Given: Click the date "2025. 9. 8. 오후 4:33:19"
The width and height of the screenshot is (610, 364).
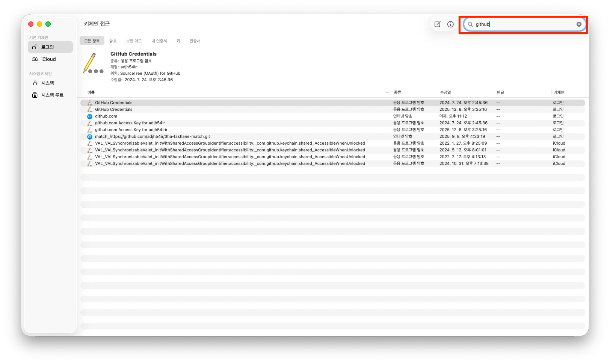Looking at the screenshot, I should coord(462,136).
